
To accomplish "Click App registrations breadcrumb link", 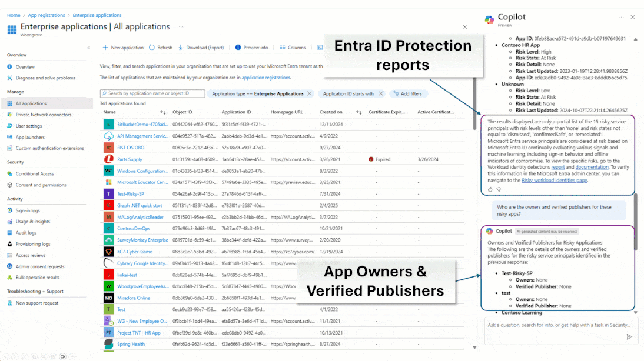I will click(x=47, y=15).
